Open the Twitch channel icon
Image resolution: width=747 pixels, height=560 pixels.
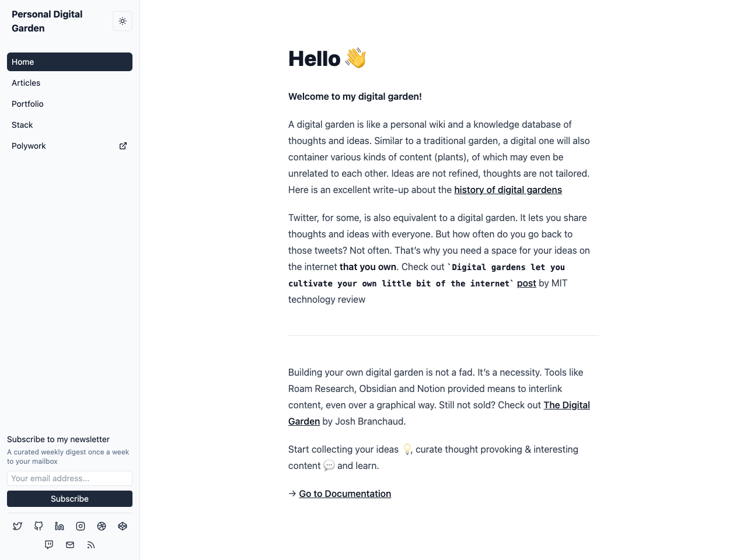click(x=49, y=545)
